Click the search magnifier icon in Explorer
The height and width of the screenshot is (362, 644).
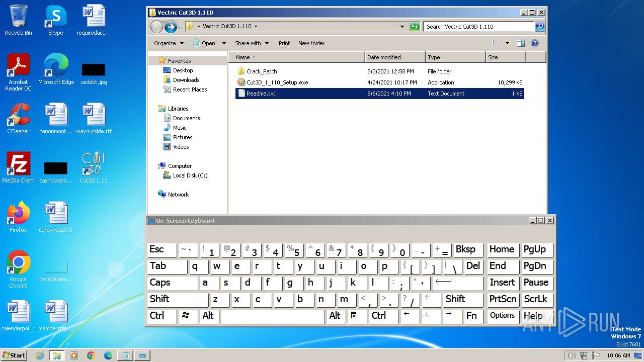click(x=539, y=27)
